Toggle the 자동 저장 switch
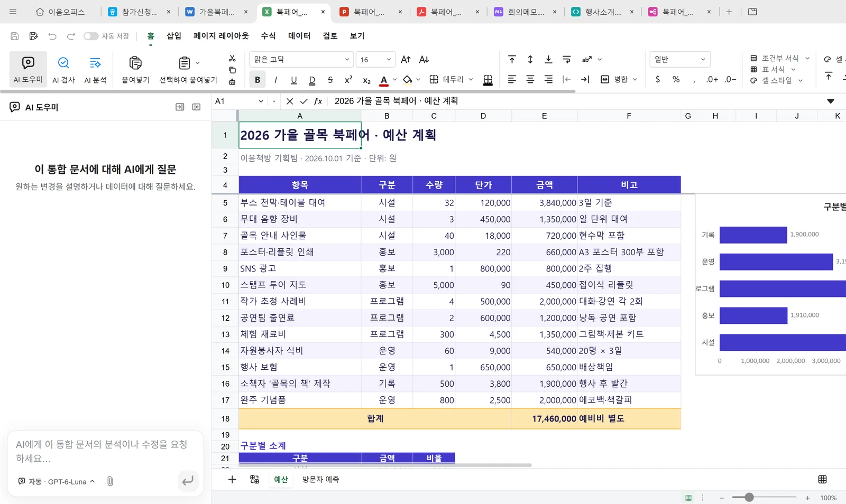 [x=91, y=36]
